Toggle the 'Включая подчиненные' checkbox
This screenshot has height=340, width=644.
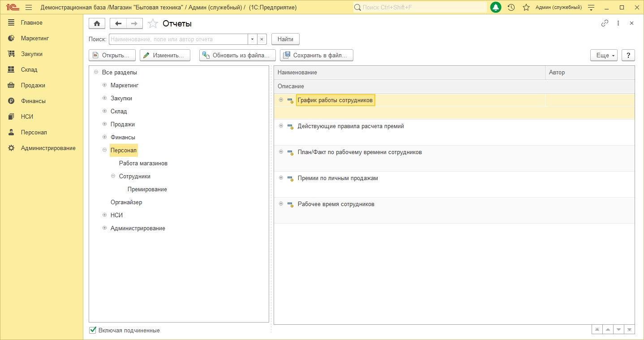(x=93, y=330)
